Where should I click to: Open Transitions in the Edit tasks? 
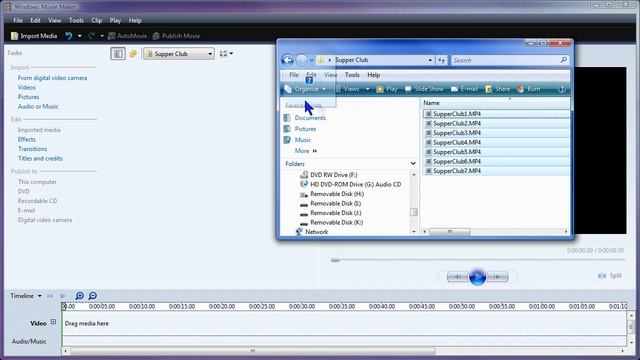coord(32,149)
